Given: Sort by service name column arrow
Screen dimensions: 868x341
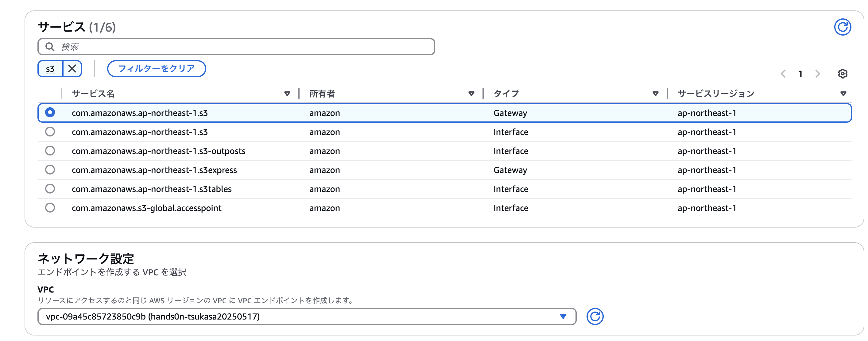Looking at the screenshot, I should tap(287, 94).
